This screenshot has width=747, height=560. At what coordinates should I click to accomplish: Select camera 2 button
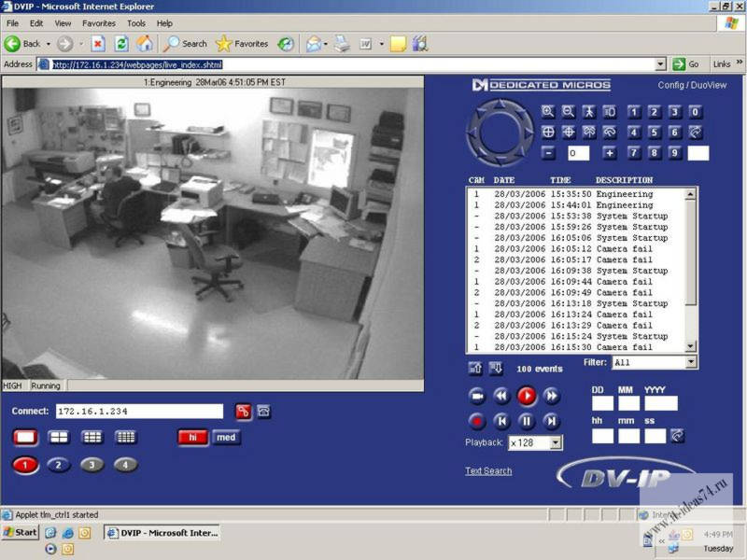pos(58,465)
